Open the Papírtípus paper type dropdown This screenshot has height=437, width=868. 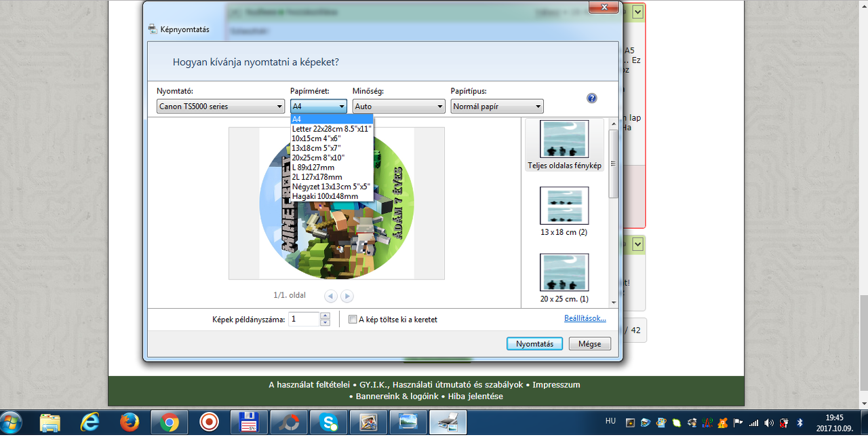pyautogui.click(x=497, y=107)
